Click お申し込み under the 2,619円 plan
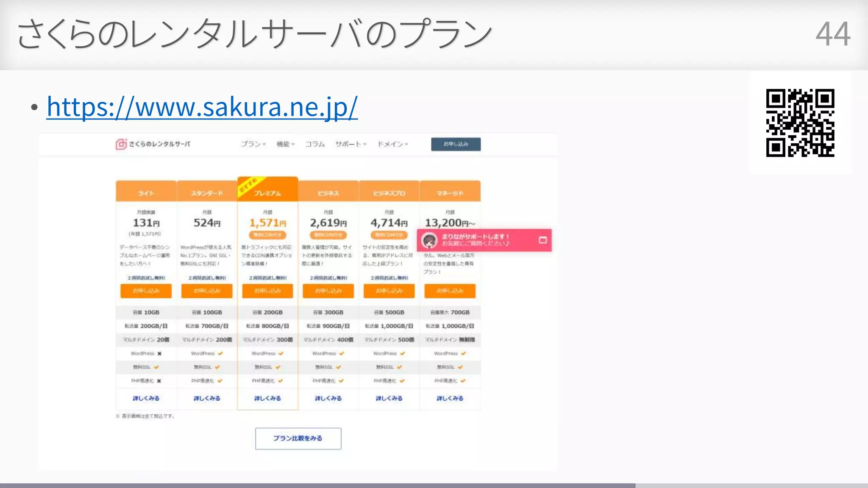This screenshot has width=868, height=488. 328,291
